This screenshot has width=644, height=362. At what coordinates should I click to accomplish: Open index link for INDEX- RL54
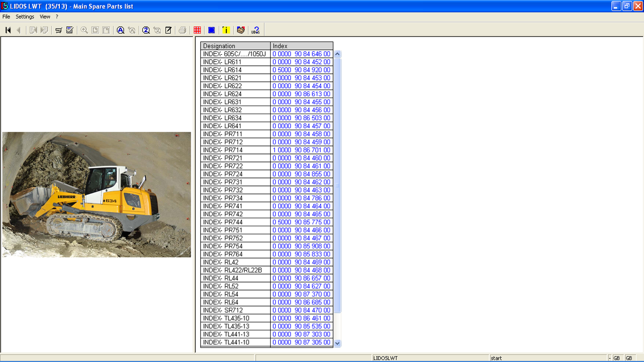[x=301, y=294]
